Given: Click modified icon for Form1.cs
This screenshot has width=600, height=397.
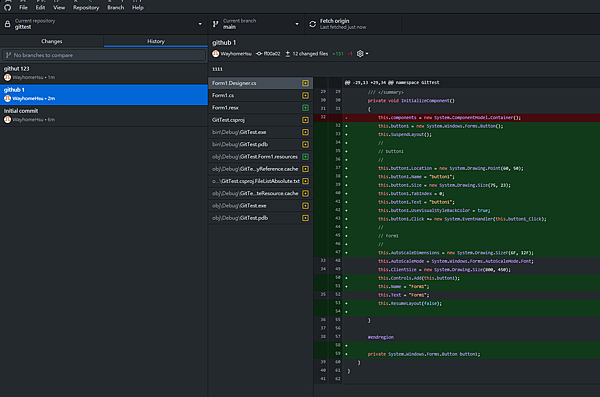Looking at the screenshot, I should [x=305, y=95].
